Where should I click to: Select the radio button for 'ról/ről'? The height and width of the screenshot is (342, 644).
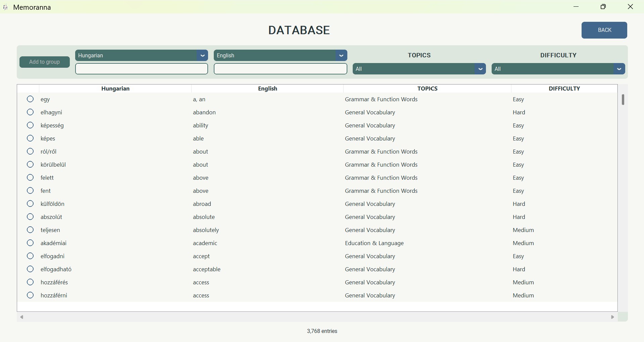(30, 152)
